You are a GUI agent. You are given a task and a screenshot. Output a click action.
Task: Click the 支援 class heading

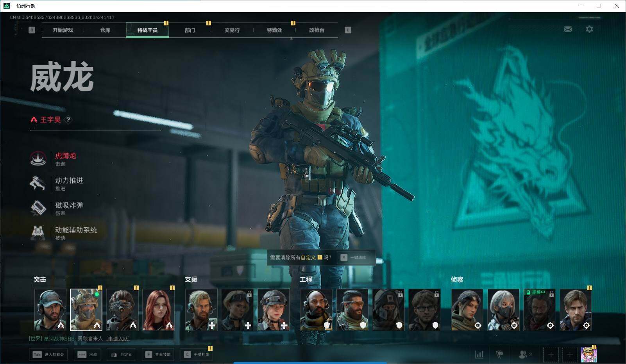click(x=191, y=280)
